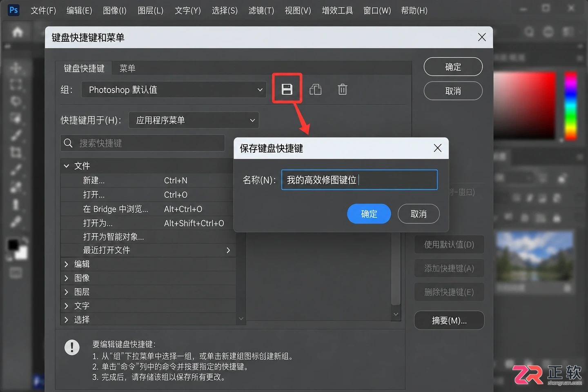The height and width of the screenshot is (392, 588).
Task: Expand the 图像 tree group
Action: (66, 278)
